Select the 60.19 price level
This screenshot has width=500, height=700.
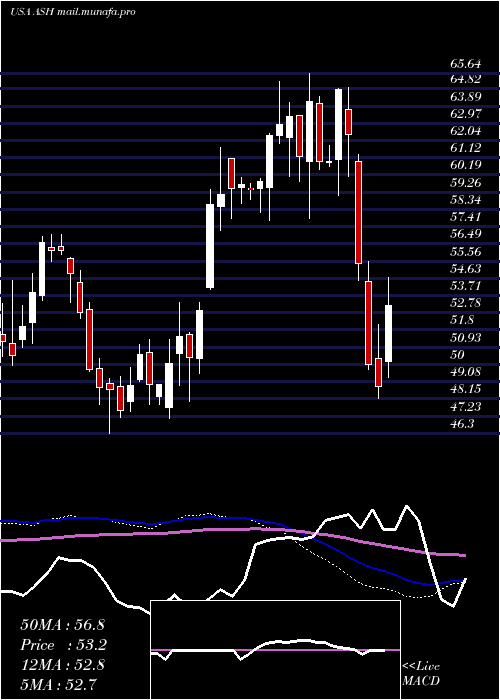point(466,165)
